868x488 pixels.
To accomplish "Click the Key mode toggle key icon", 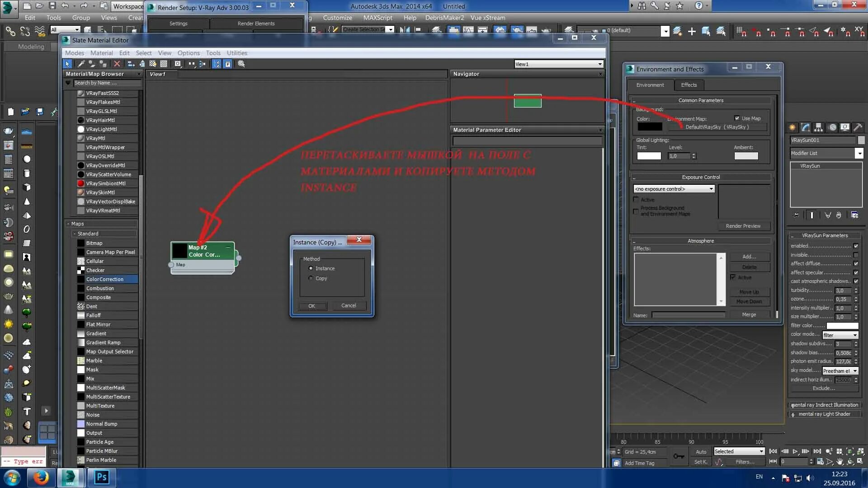I will [679, 456].
